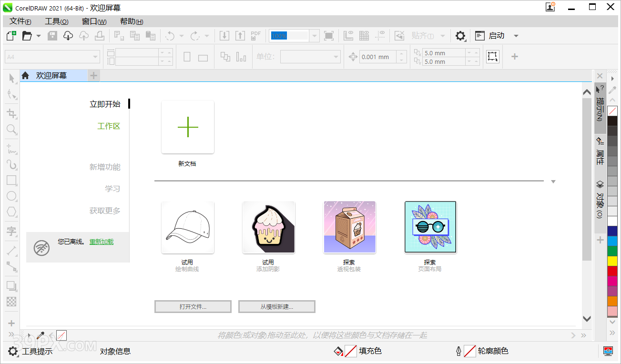Select the Pick tool arrow
The height and width of the screenshot is (364, 621).
click(12, 78)
